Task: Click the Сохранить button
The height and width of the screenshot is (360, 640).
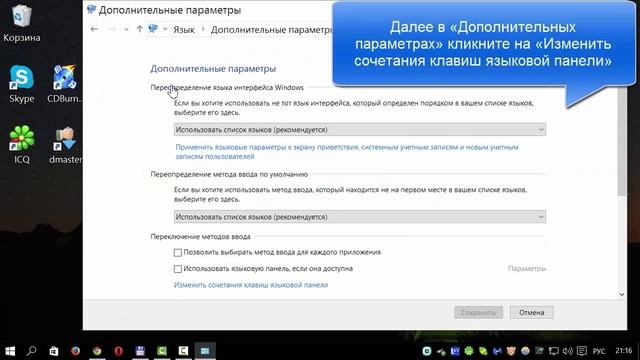Action: [478, 312]
